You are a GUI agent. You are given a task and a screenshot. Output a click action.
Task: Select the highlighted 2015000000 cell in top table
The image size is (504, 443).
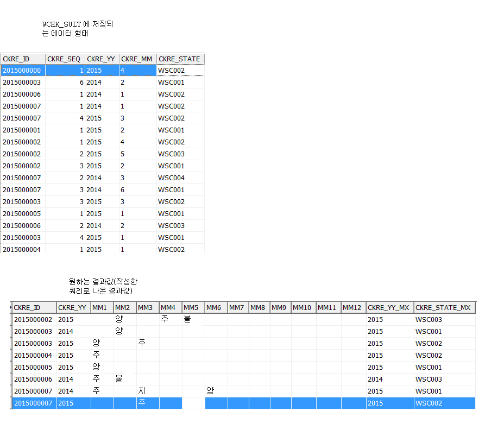[x=23, y=71]
